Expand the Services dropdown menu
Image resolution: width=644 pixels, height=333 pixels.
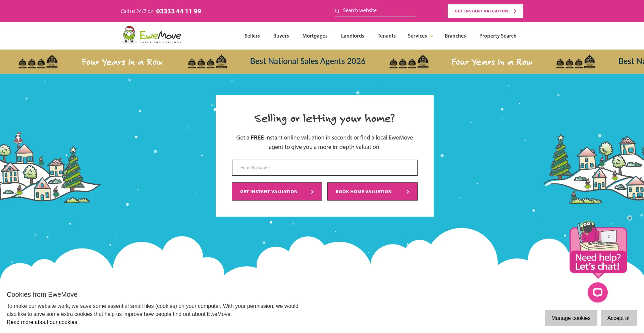pyautogui.click(x=420, y=36)
